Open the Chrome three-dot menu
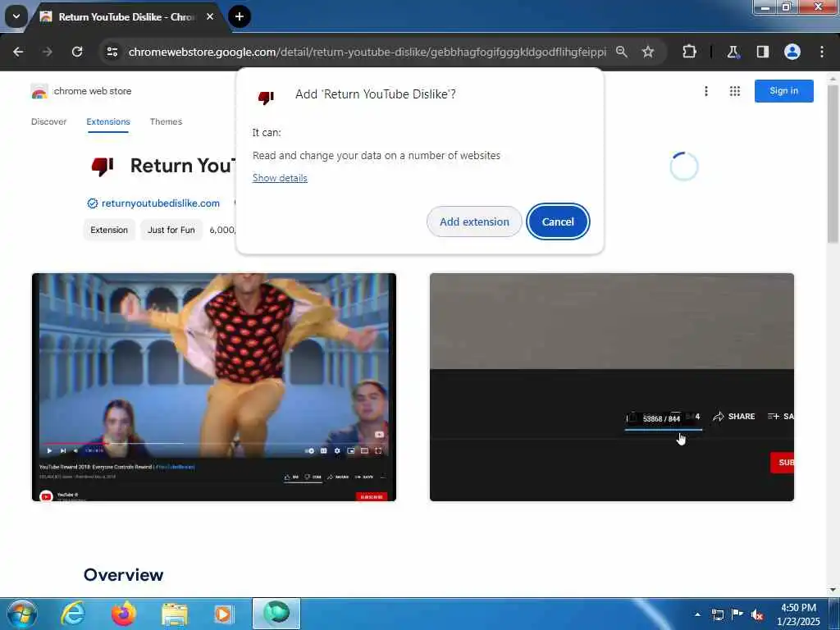Viewport: 840px width, 630px height. click(822, 52)
